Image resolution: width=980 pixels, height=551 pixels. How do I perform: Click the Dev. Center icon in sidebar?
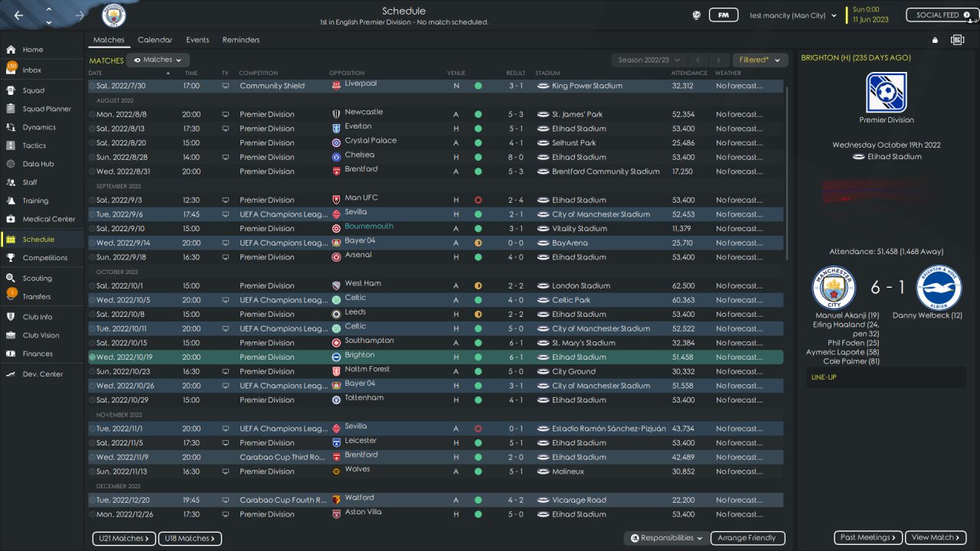coord(11,374)
